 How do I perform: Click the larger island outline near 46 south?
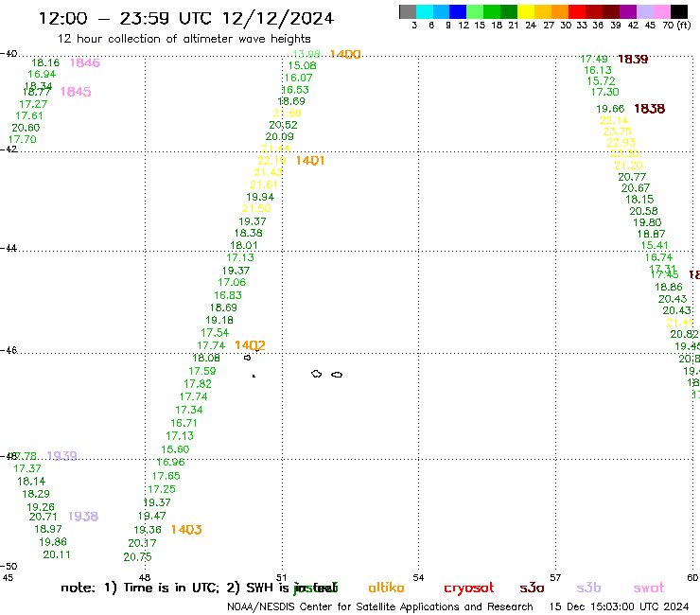tap(316, 374)
